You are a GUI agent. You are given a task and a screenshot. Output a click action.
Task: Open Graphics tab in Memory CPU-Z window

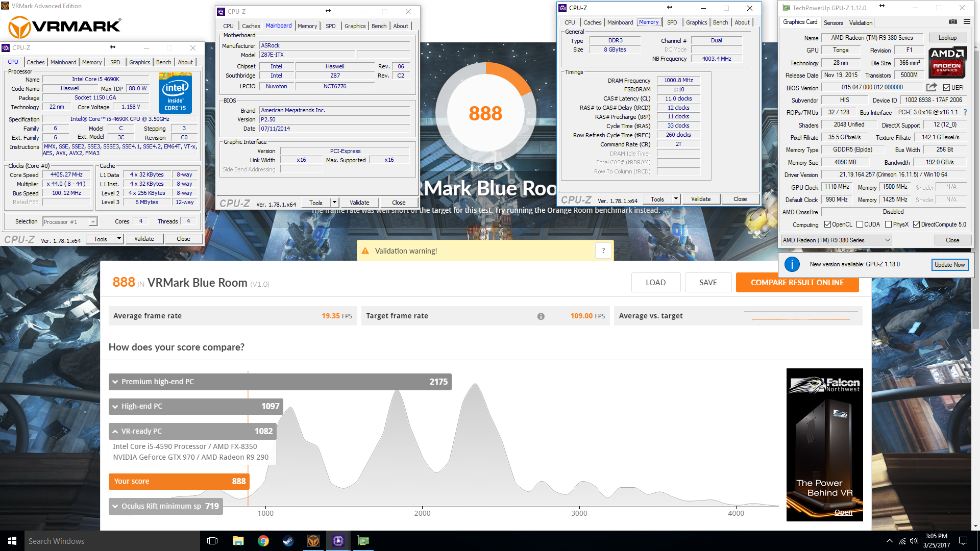696,22
